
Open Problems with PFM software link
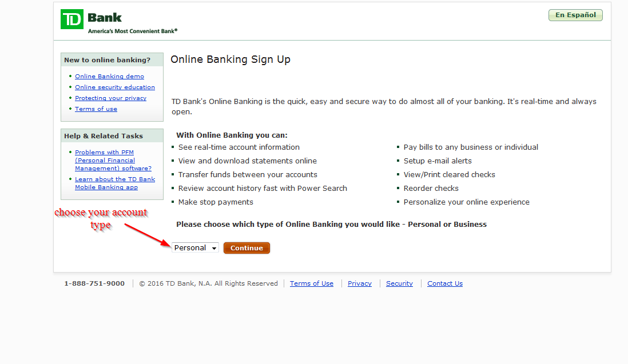pos(113,161)
